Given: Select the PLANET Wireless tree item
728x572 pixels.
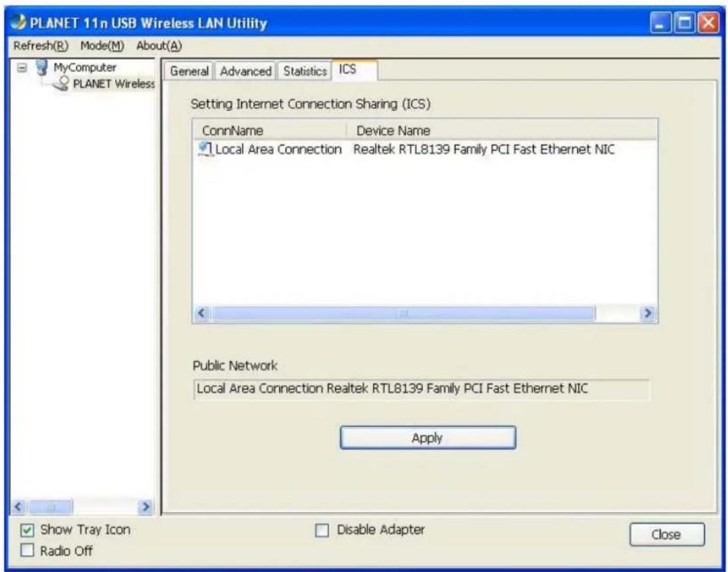Looking at the screenshot, I should 114,84.
